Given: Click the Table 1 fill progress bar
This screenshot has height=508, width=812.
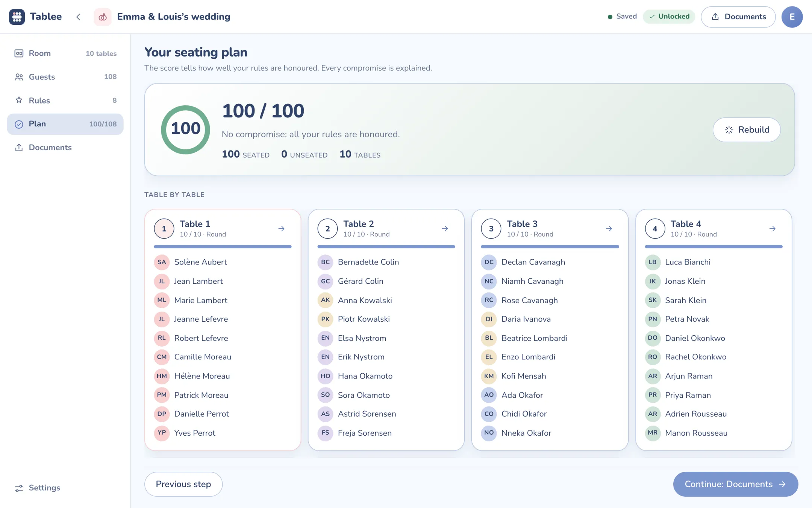Looking at the screenshot, I should 223,246.
